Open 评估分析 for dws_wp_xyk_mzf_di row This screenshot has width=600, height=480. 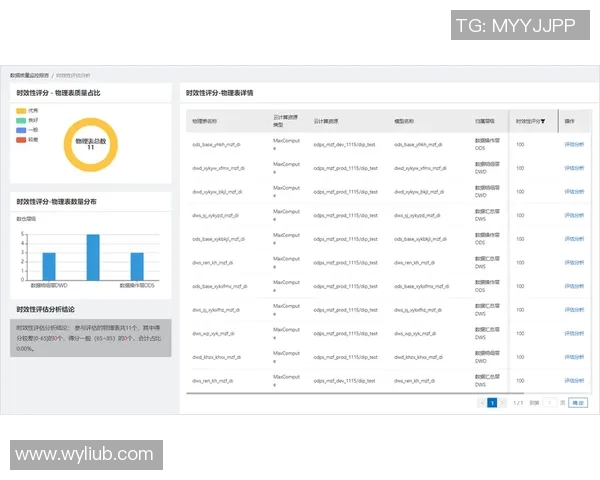pos(575,333)
